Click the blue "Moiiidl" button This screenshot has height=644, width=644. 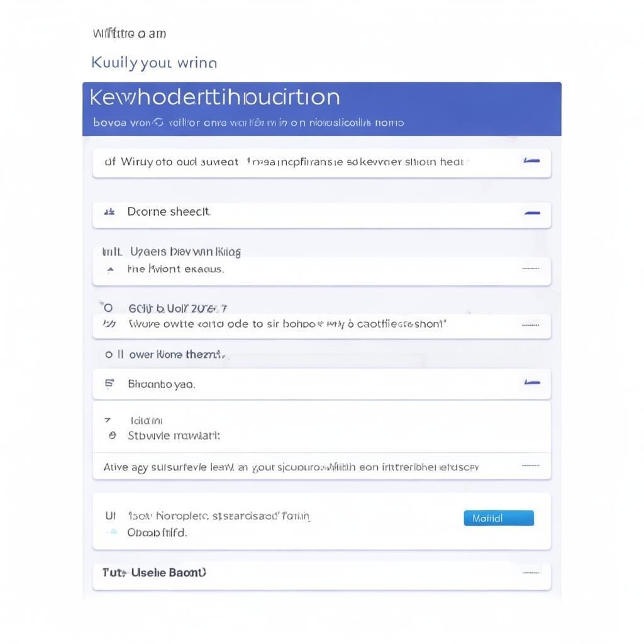[499, 518]
